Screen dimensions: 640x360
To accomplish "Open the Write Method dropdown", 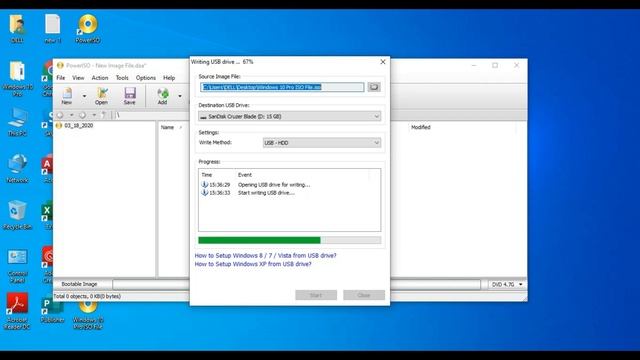I will pyautogui.click(x=322, y=143).
